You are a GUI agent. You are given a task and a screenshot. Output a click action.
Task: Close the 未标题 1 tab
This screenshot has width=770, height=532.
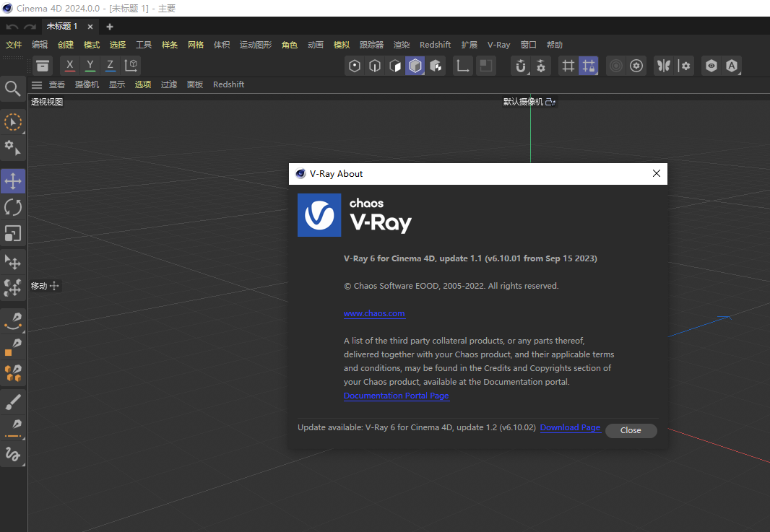click(x=90, y=27)
